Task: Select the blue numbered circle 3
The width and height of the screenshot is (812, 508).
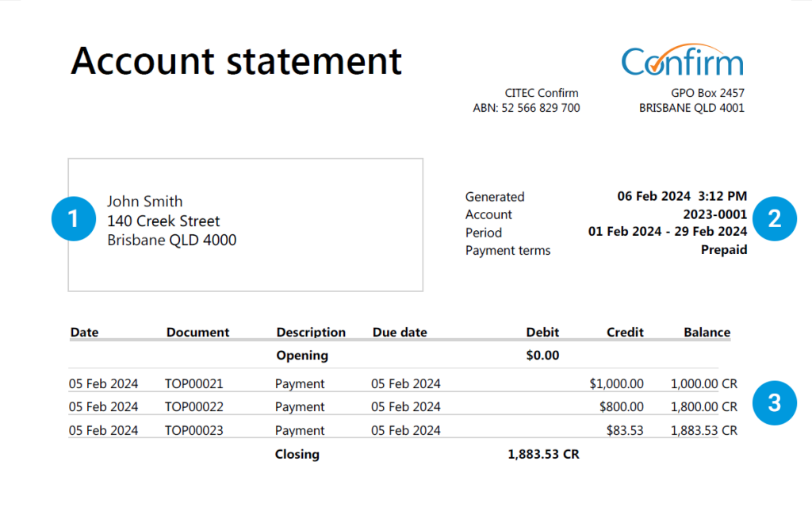Action: point(775,403)
